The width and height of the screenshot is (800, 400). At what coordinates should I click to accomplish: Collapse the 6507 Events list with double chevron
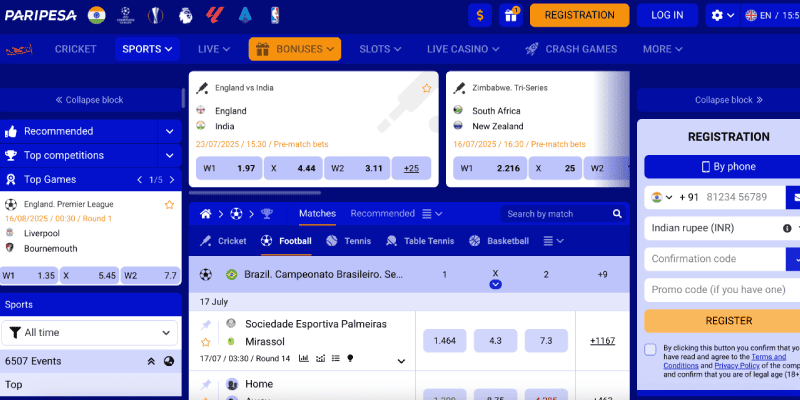(151, 361)
